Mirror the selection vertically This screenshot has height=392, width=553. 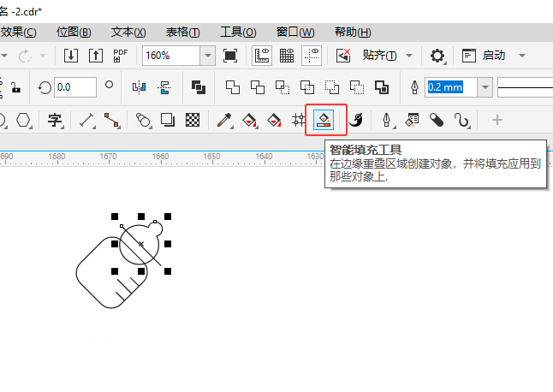(x=164, y=87)
